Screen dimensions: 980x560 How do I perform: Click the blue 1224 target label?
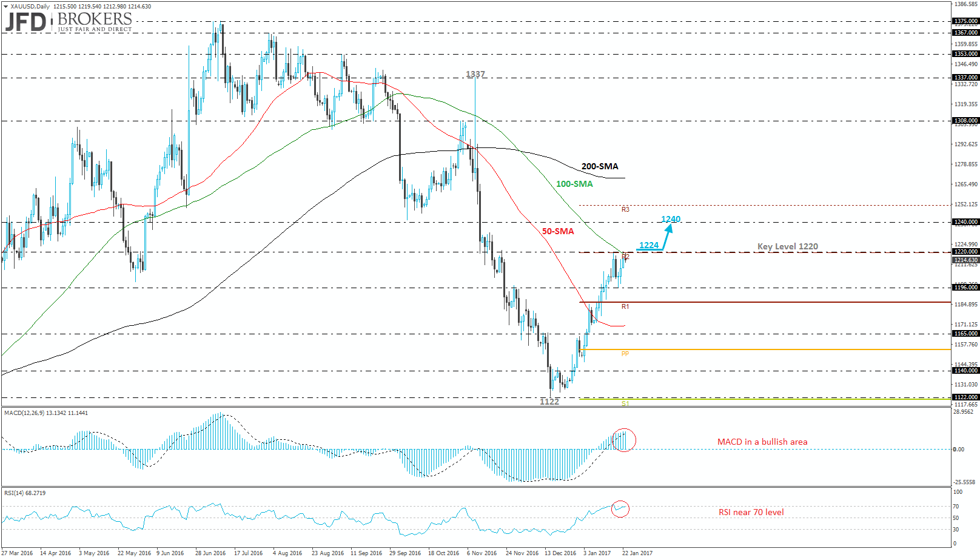[649, 245]
